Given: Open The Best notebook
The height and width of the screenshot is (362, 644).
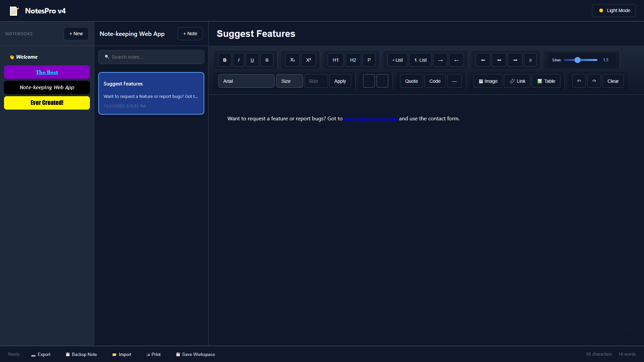Looking at the screenshot, I should pos(47,72).
